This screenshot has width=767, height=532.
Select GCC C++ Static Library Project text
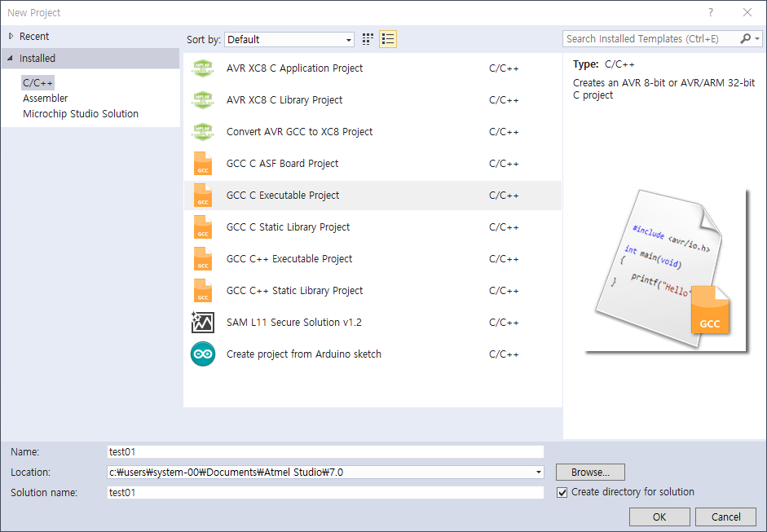pos(294,291)
